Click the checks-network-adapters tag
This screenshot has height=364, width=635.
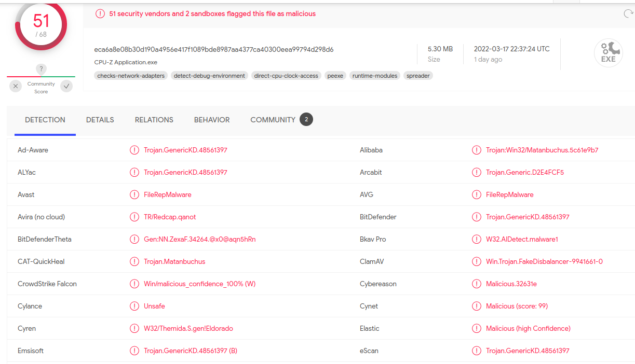tap(131, 76)
